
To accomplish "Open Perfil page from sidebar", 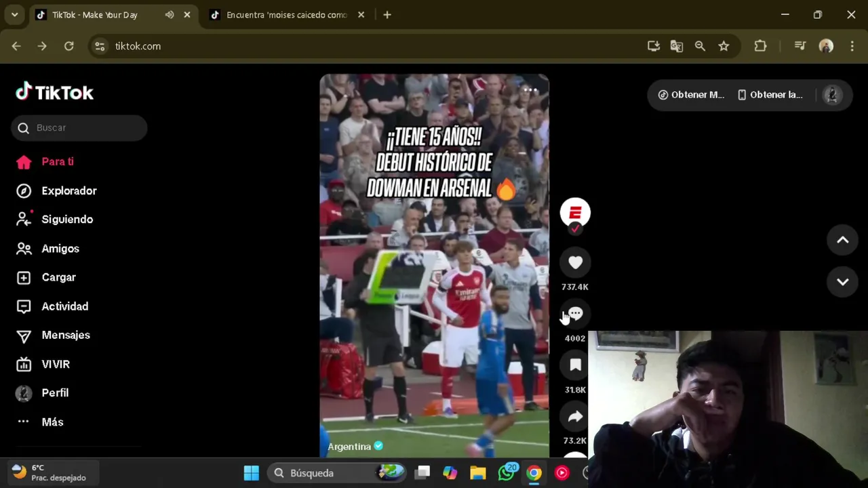I will click(42, 393).
